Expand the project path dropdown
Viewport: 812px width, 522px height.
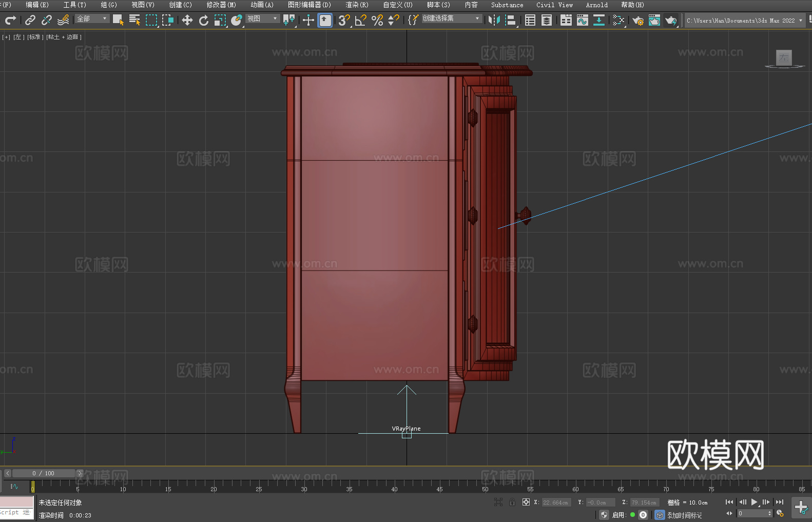(800, 21)
